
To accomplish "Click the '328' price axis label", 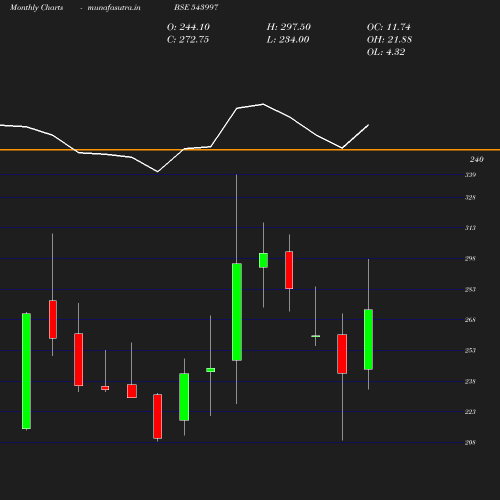I will pyautogui.click(x=470, y=197).
